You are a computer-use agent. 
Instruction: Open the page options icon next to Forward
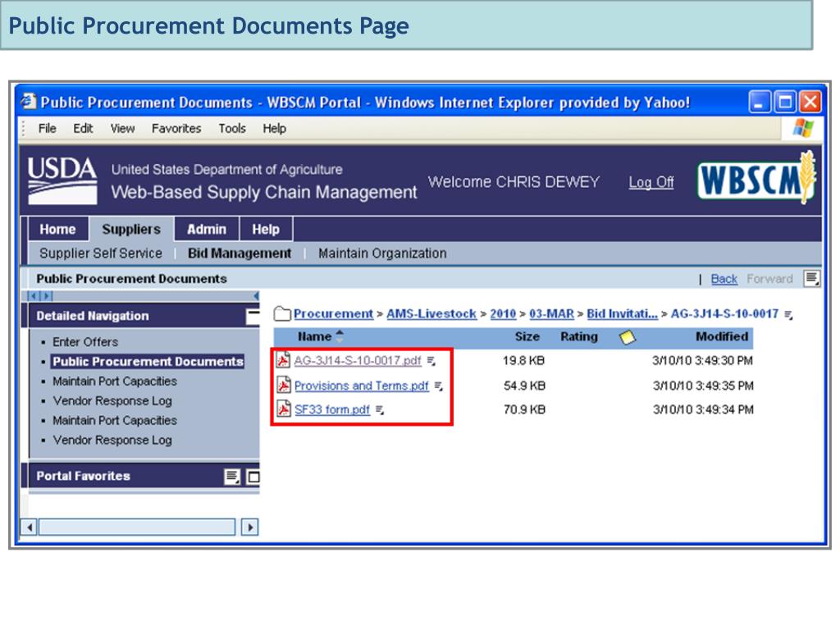tap(811, 279)
